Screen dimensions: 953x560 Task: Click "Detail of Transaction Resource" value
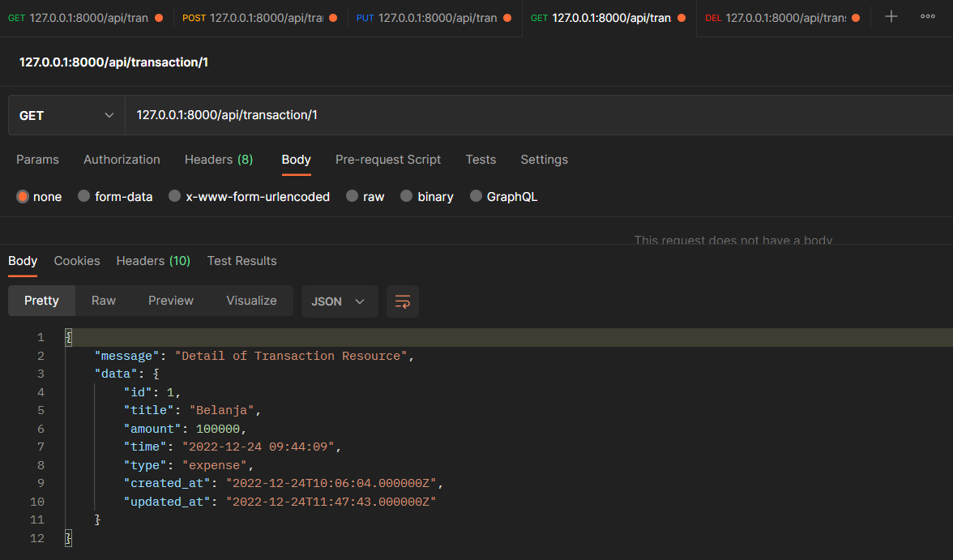click(291, 356)
